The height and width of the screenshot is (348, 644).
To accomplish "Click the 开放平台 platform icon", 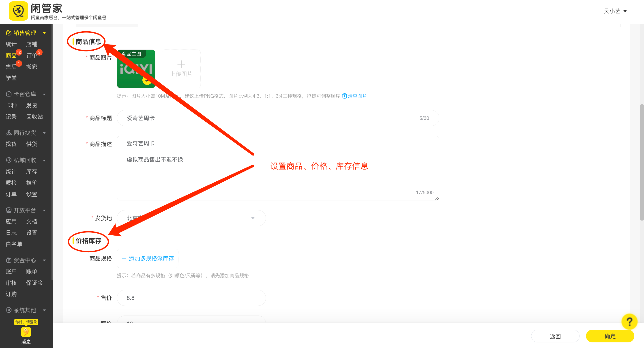I will point(8,210).
